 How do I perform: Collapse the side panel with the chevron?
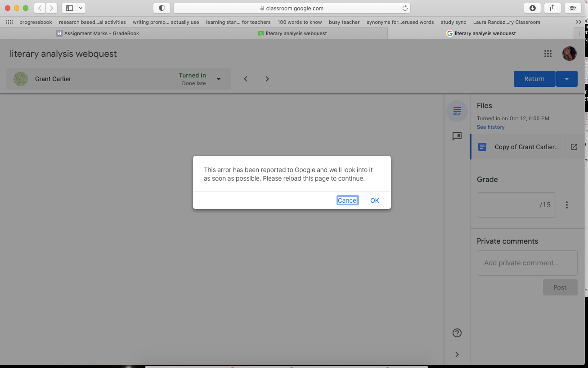tap(457, 354)
